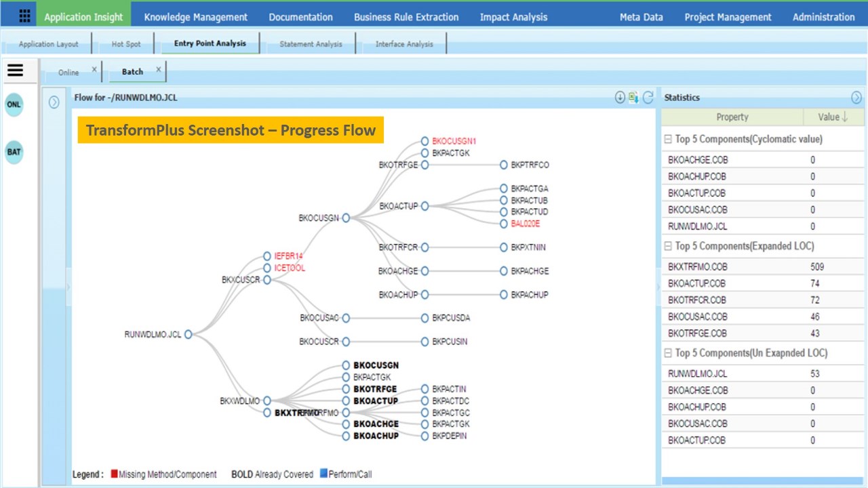This screenshot has width=868, height=488.
Task: Switch to Interface Analysis tab
Action: [x=404, y=44]
